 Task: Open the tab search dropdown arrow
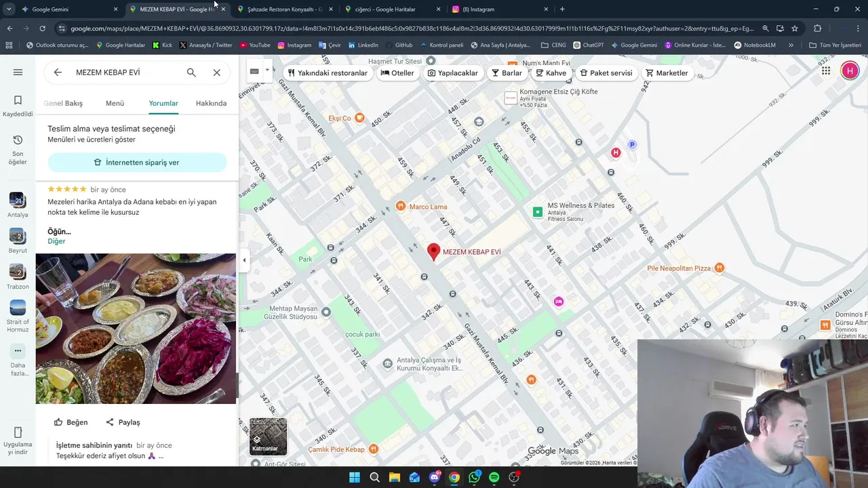click(x=9, y=9)
